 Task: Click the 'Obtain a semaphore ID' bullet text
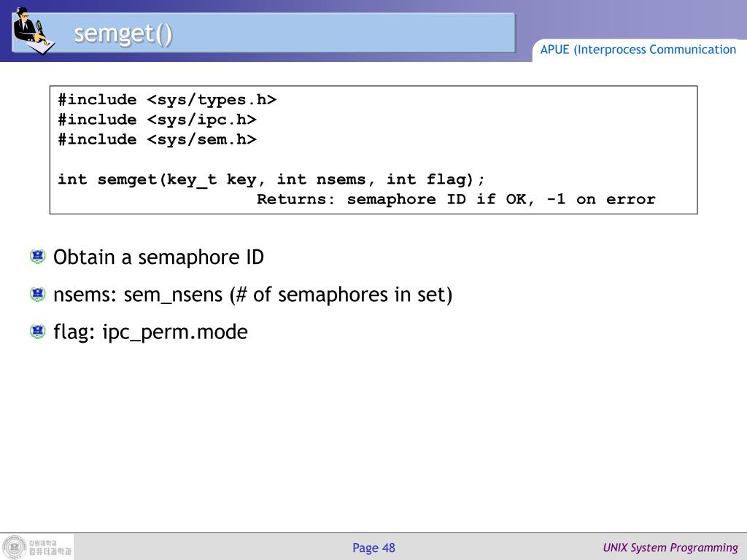click(158, 257)
